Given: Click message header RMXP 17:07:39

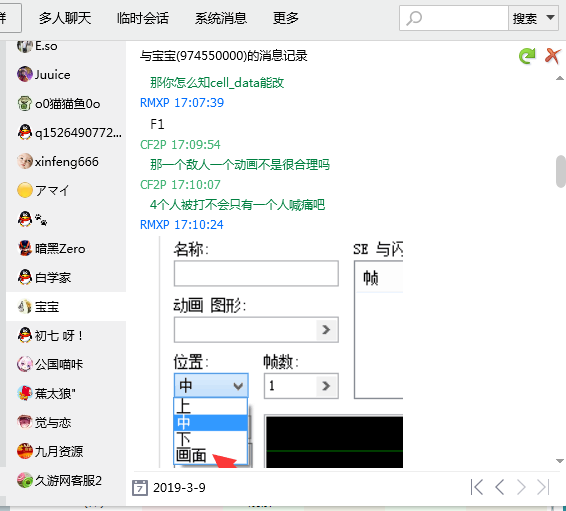Looking at the screenshot, I should click(182, 103).
